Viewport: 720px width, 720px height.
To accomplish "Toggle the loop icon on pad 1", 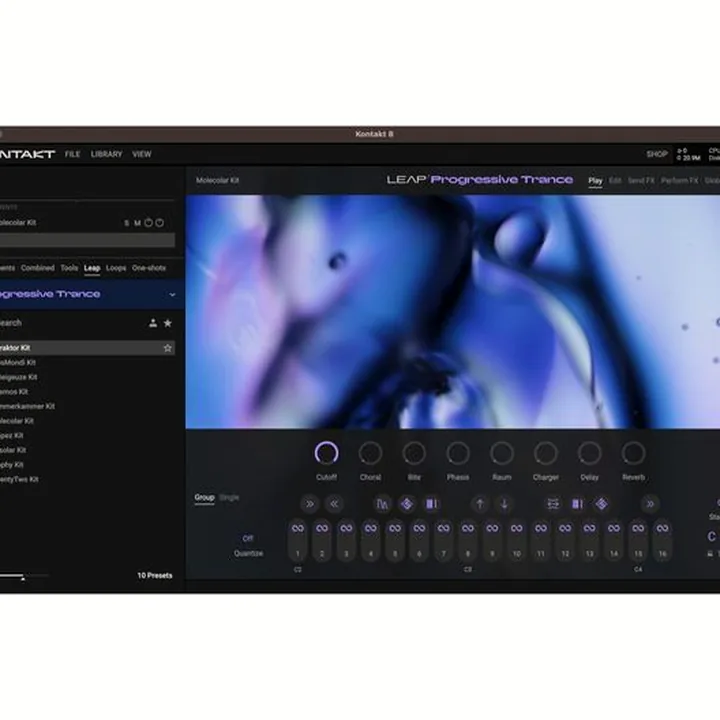I will tap(298, 528).
